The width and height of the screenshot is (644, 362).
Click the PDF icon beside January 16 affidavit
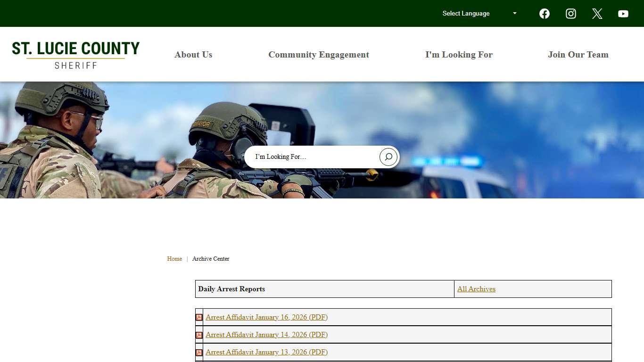point(199,317)
